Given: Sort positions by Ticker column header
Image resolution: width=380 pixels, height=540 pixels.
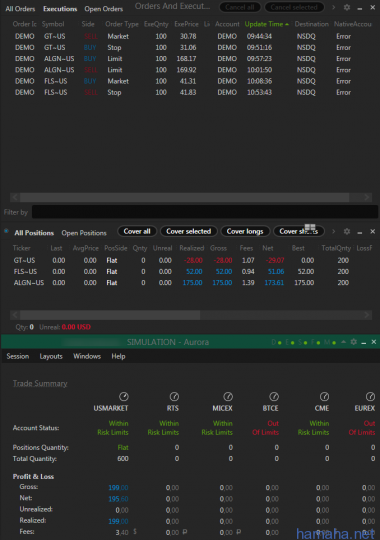Looking at the screenshot, I should coord(22,248).
